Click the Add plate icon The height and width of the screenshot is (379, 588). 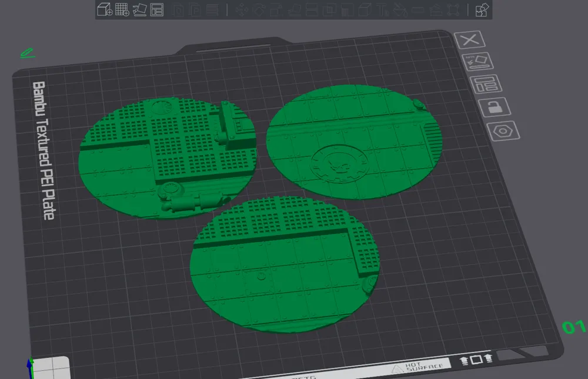120,9
